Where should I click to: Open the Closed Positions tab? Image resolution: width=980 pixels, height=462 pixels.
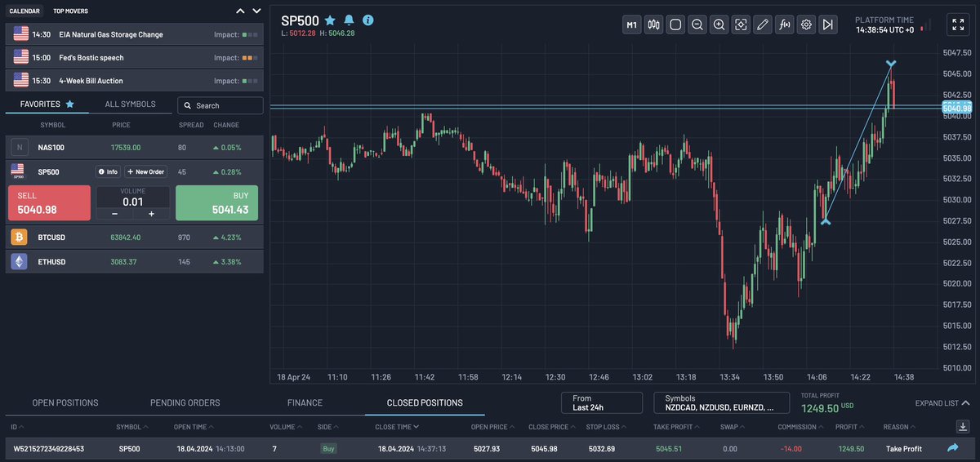425,402
